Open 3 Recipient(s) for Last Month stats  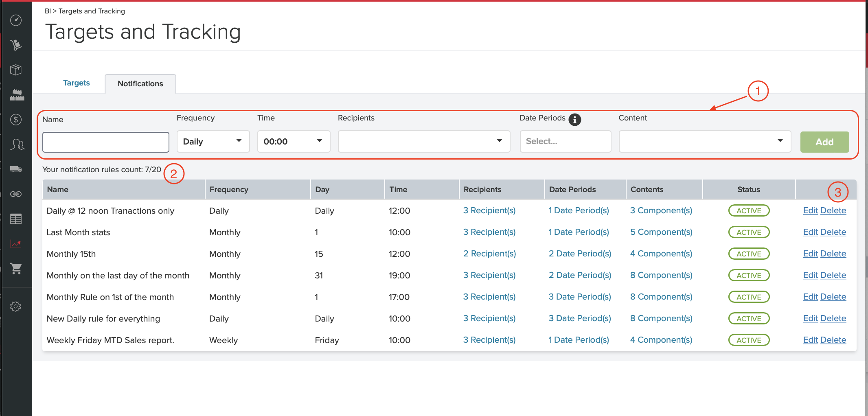tap(489, 232)
